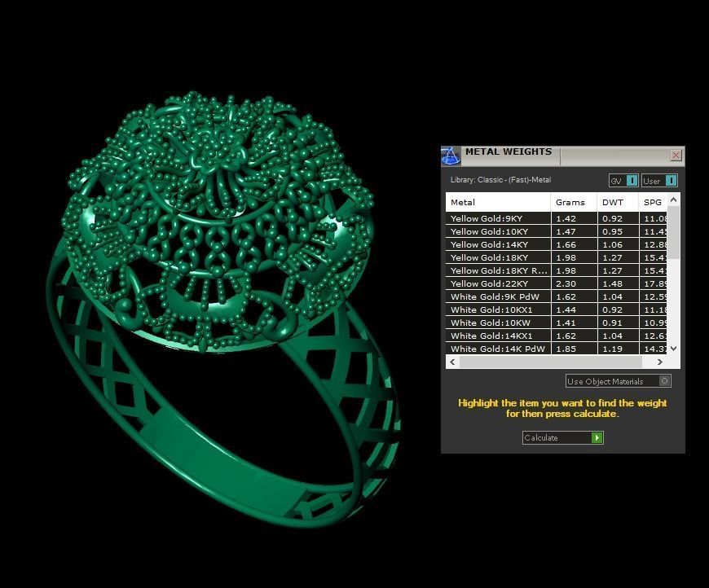Click the vertical scrollbar thumb
Viewport: 709px width, 588px height.
(673, 232)
